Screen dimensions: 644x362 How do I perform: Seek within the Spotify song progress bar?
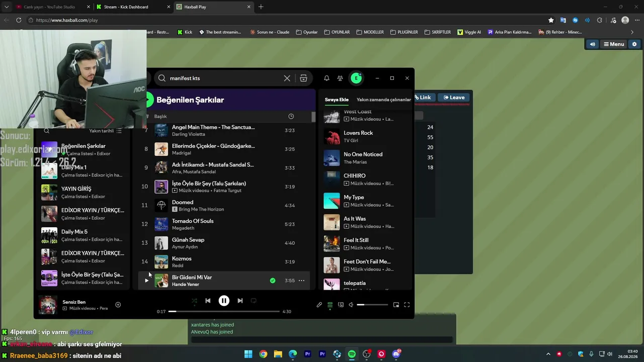pyautogui.click(x=224, y=312)
